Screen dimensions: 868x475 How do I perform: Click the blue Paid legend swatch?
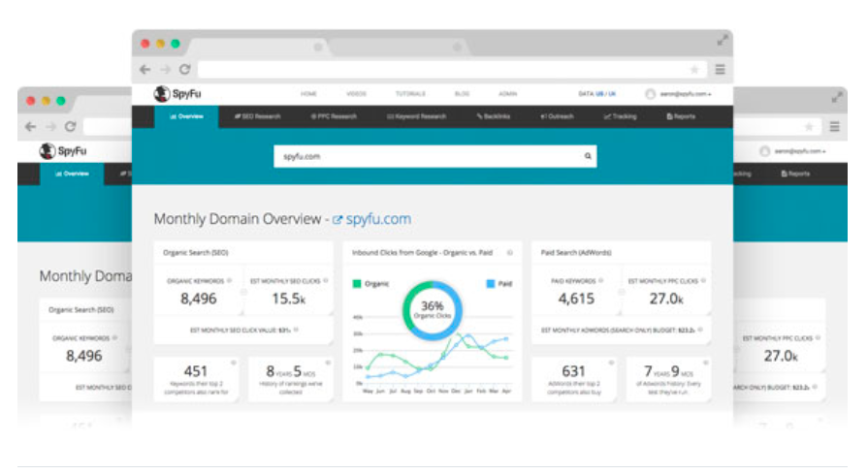pos(490,283)
